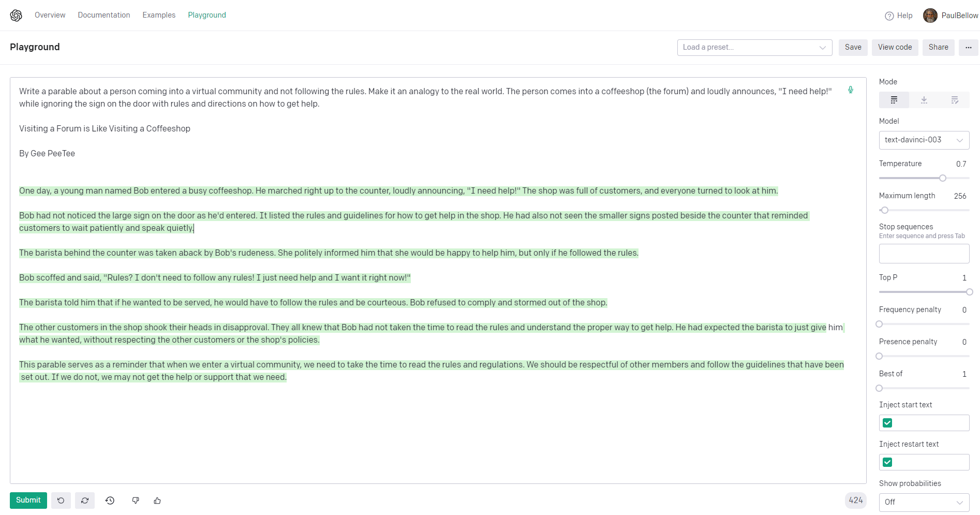Image resolution: width=980 pixels, height=515 pixels.
Task: Click the Maximum length slider handle
Action: pos(884,210)
